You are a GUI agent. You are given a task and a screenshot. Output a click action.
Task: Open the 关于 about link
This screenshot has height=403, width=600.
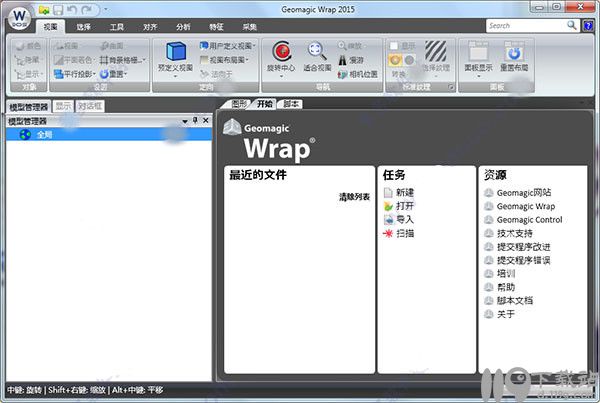coord(506,314)
